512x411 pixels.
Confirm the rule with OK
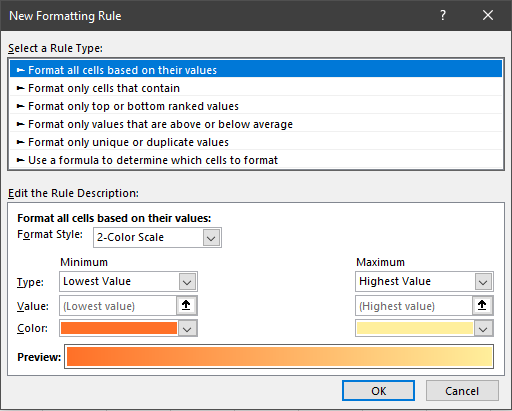(379, 391)
